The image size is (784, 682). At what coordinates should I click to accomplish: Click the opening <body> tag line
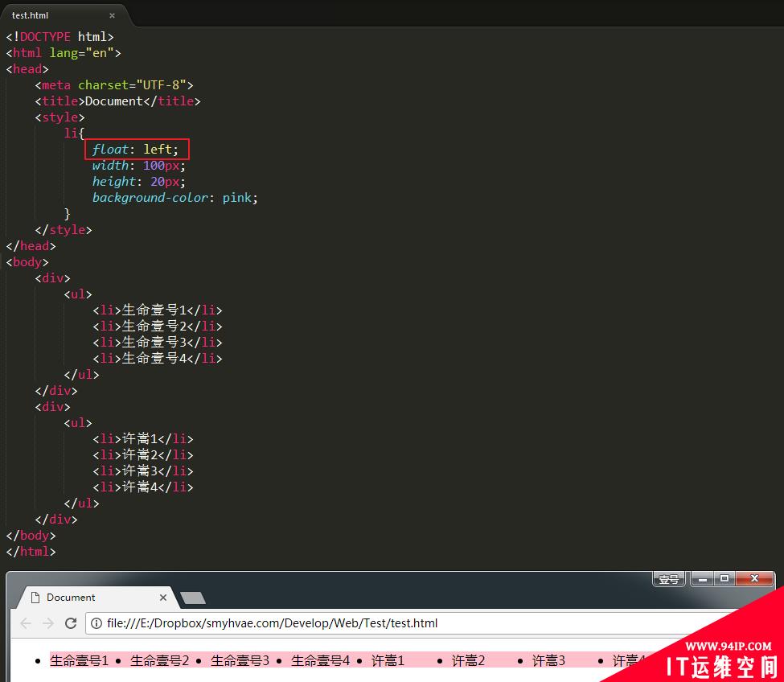[x=27, y=261]
